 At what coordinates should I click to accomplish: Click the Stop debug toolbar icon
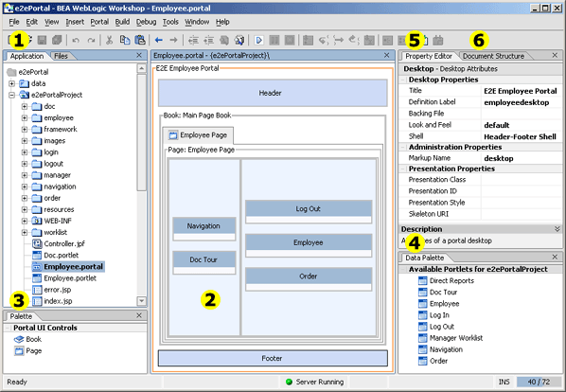point(290,40)
